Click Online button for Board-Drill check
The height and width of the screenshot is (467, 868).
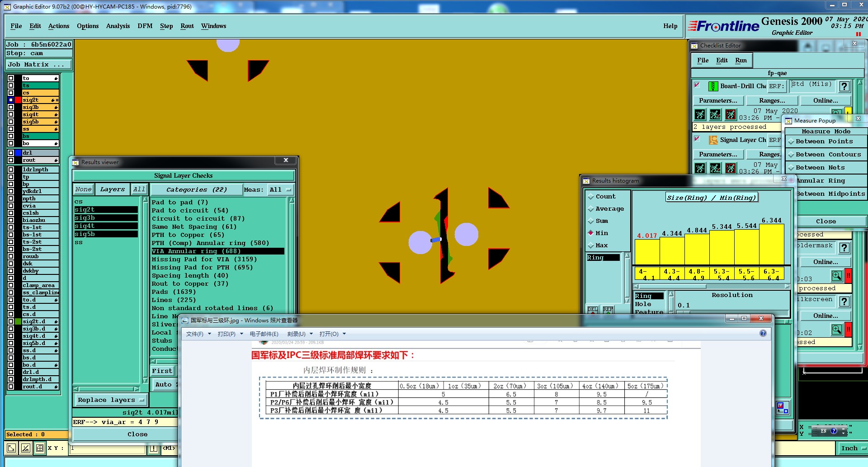point(826,100)
